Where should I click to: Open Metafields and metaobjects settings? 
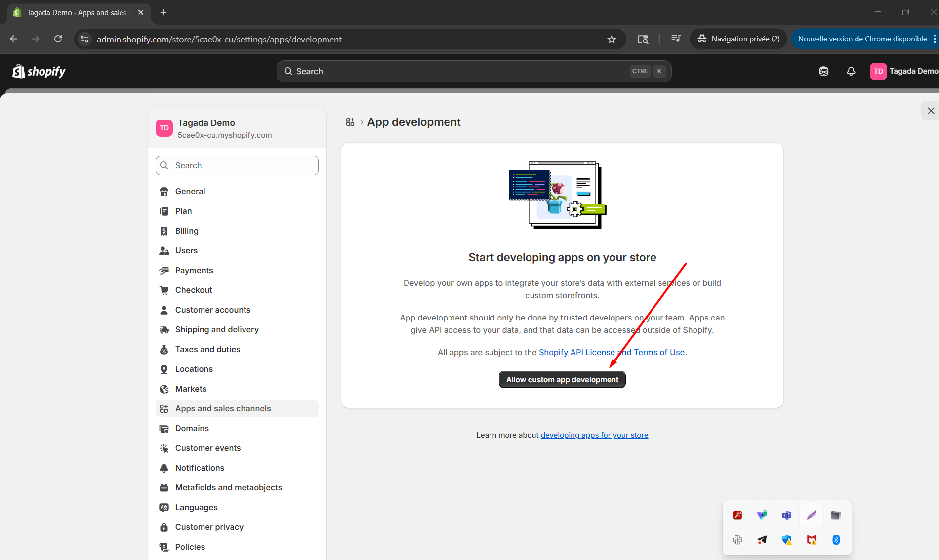tap(237, 487)
